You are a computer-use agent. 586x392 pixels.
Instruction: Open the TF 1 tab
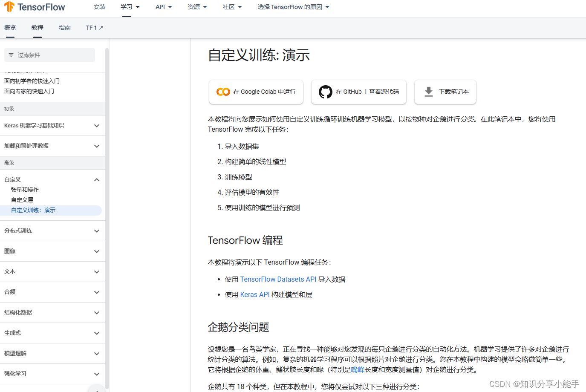(x=95, y=28)
